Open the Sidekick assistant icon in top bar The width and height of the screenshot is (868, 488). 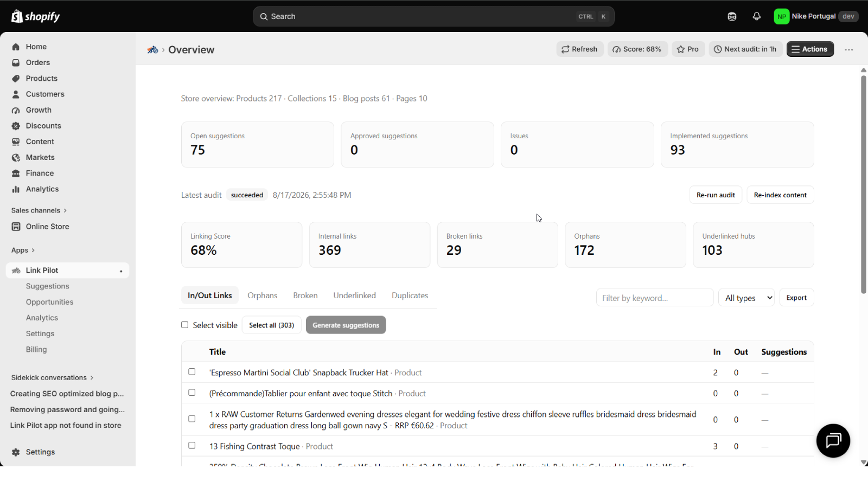732,16
